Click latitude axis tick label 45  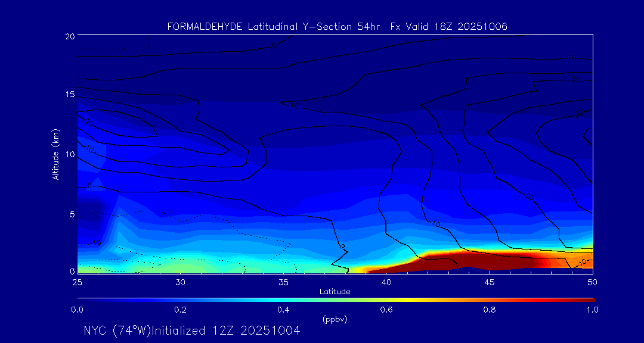(x=490, y=282)
